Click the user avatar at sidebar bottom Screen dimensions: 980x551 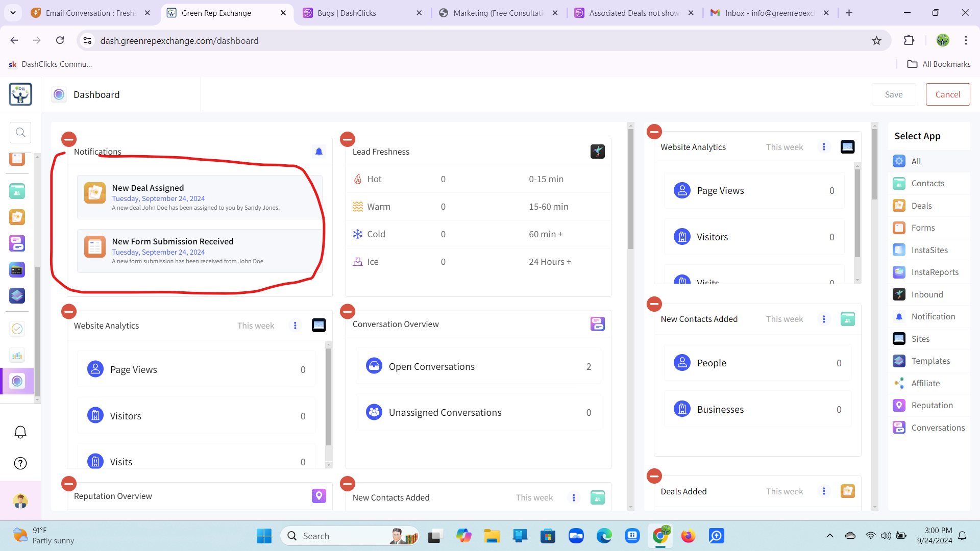[20, 501]
